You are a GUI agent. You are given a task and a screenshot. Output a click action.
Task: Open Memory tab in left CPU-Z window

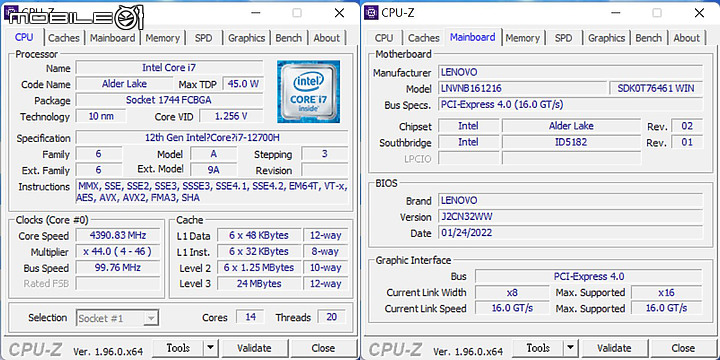(163, 38)
